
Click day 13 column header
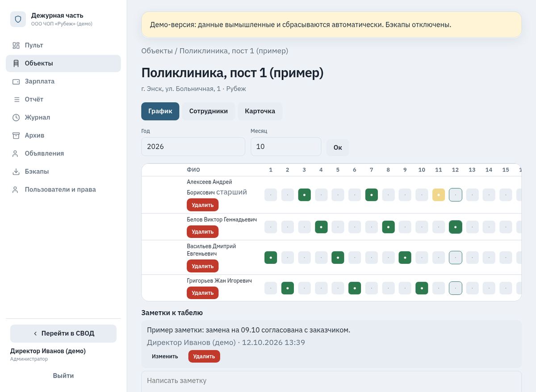tap(472, 170)
